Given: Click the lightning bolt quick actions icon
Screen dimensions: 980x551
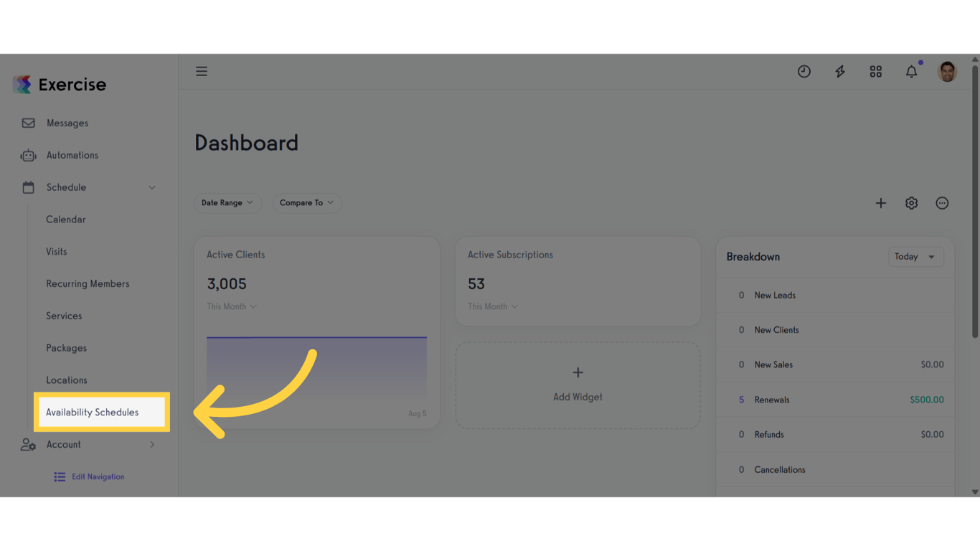Looking at the screenshot, I should pyautogui.click(x=840, y=71).
